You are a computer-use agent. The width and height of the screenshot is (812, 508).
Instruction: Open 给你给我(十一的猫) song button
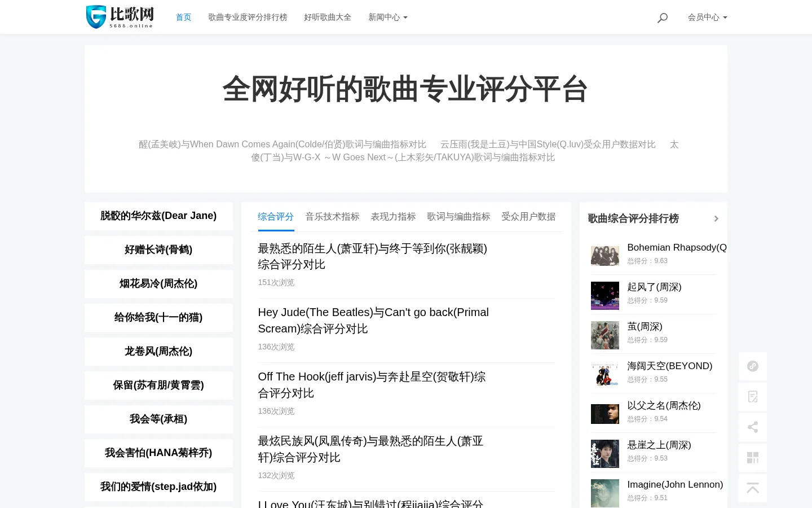(x=158, y=318)
